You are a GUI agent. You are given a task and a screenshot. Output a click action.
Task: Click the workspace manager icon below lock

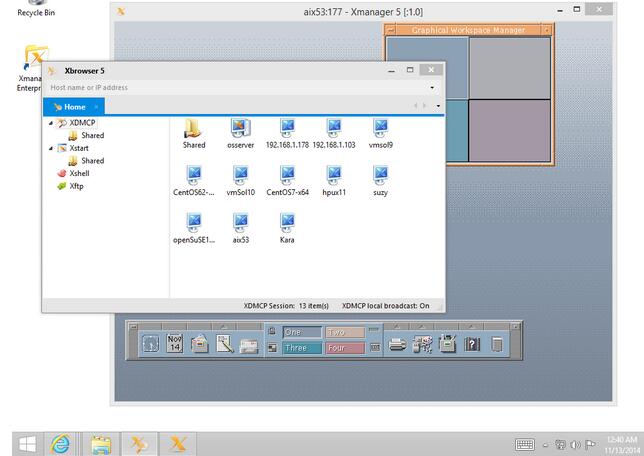point(272,348)
